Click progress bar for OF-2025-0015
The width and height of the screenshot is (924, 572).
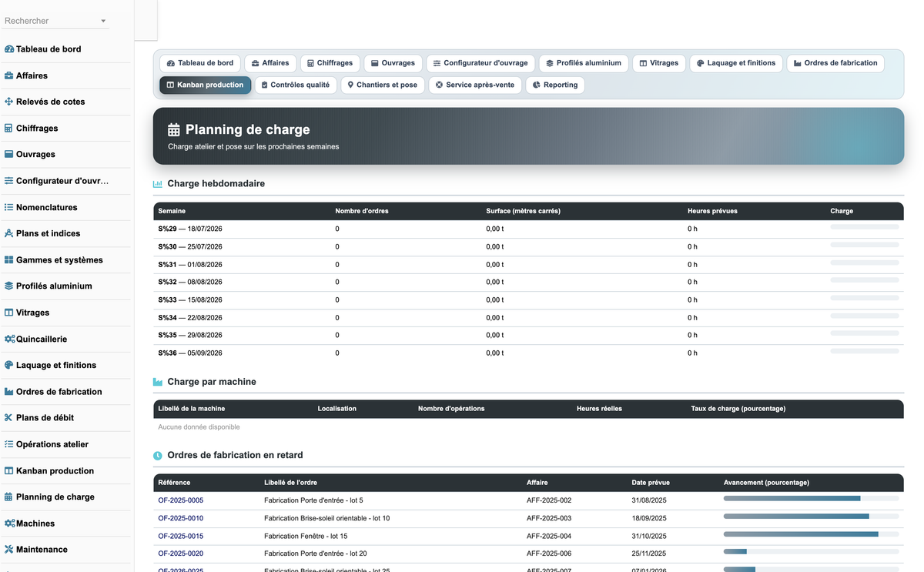[811, 534]
